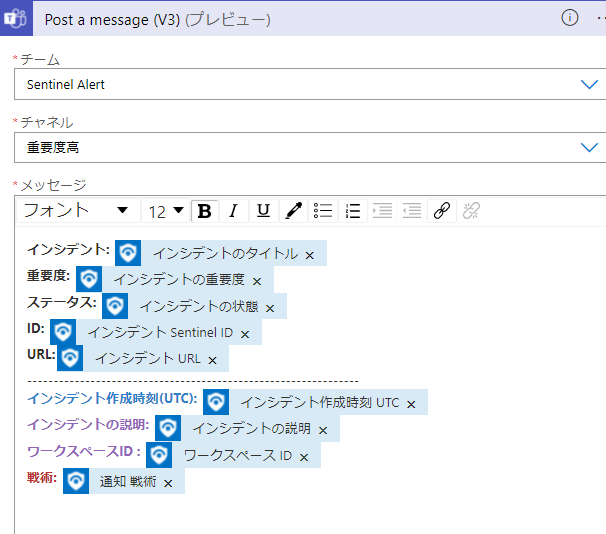The image size is (606, 534).
Task: Click the bold インシデント: label text
Action: (68, 249)
